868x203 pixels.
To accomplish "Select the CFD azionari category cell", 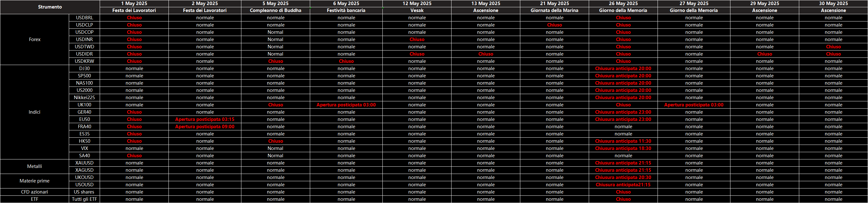I will pos(34,192).
